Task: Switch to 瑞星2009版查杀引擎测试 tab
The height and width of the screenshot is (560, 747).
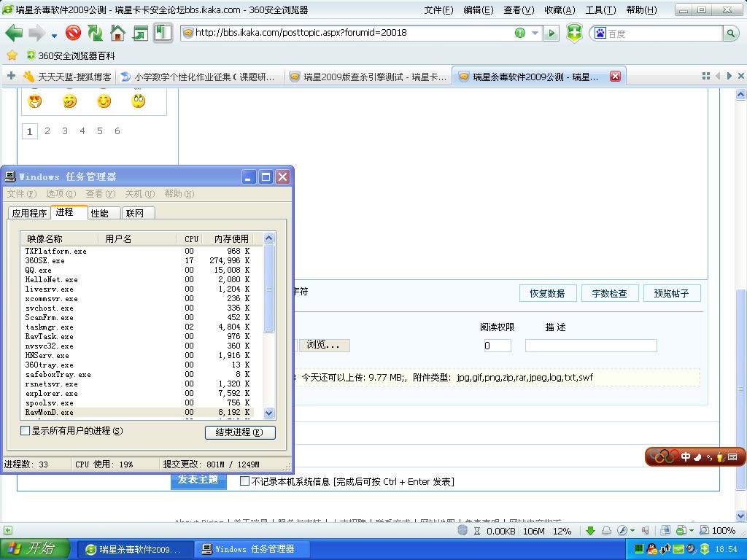Action: click(x=368, y=77)
